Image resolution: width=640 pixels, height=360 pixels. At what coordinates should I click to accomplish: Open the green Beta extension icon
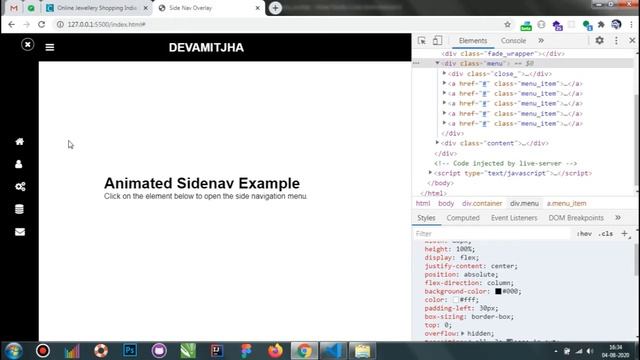526,26
